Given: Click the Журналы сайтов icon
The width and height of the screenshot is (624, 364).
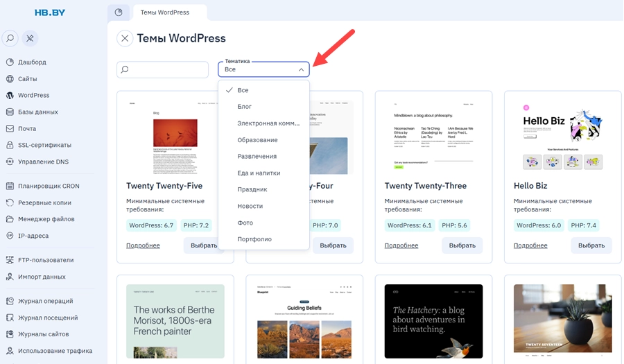Looking at the screenshot, I should [x=10, y=333].
